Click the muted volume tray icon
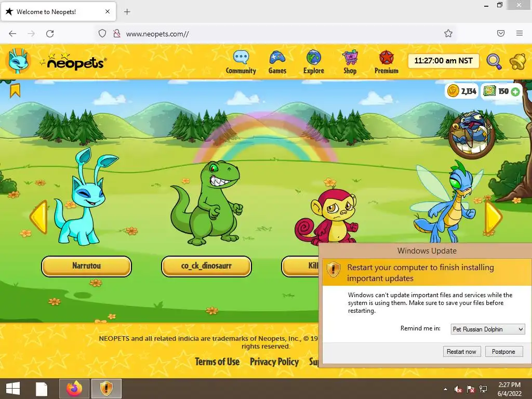 (x=458, y=389)
